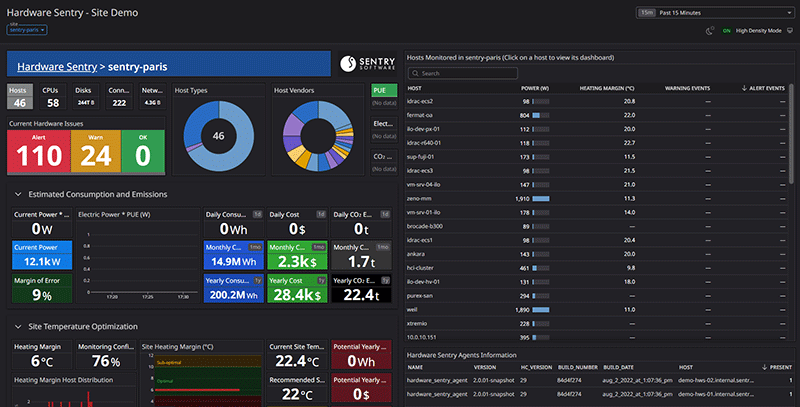This screenshot has width=800, height=407.
Task: Sort by HEATING MARGIN column header
Action: click(x=607, y=88)
